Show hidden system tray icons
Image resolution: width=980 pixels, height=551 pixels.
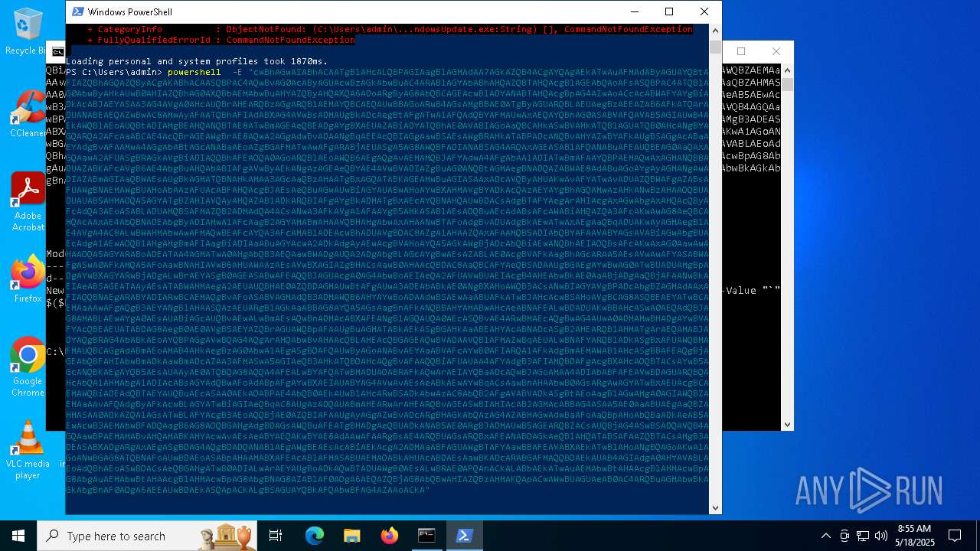point(825,536)
